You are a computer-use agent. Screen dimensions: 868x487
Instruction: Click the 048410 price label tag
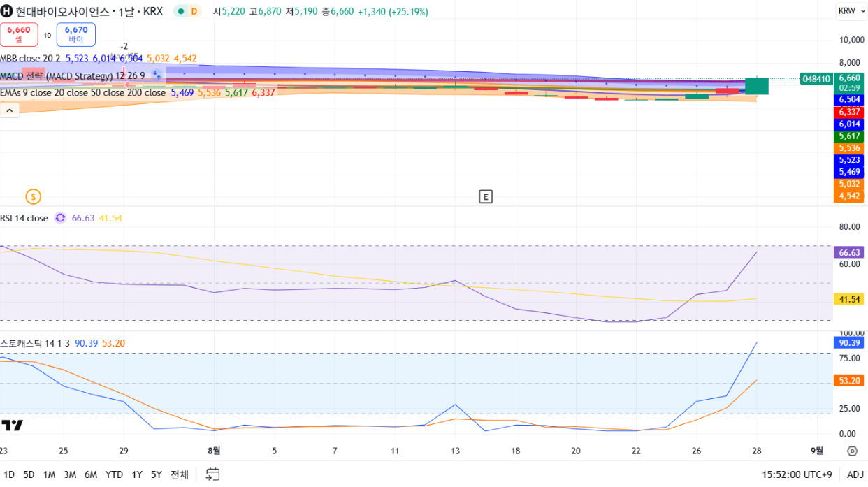[816, 79]
